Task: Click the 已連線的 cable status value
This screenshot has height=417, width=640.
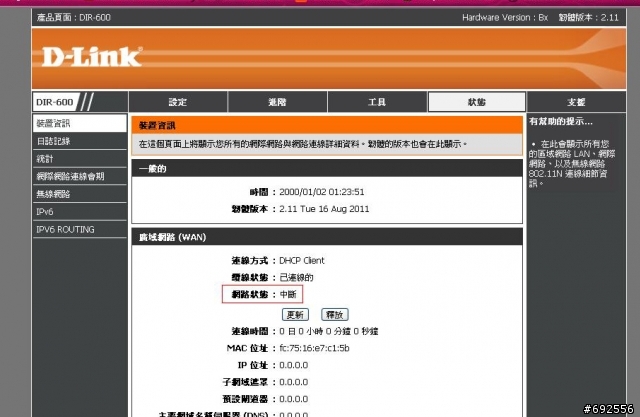Action: [296, 277]
